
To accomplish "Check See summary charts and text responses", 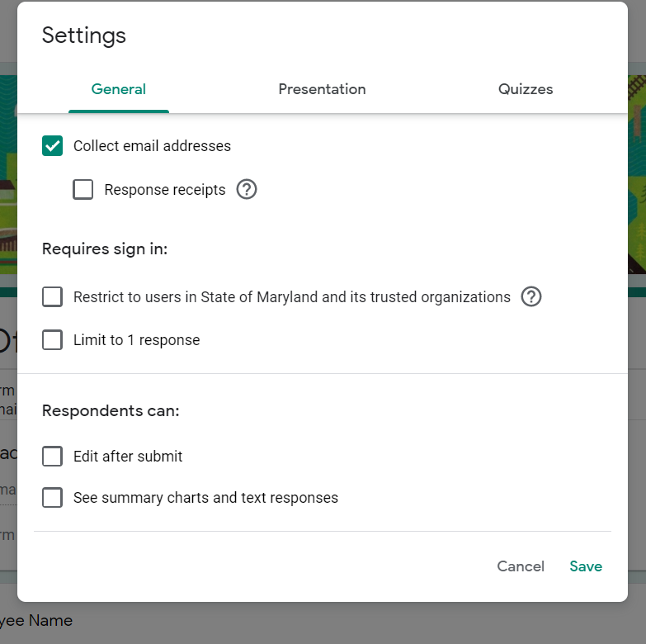I will (52, 498).
